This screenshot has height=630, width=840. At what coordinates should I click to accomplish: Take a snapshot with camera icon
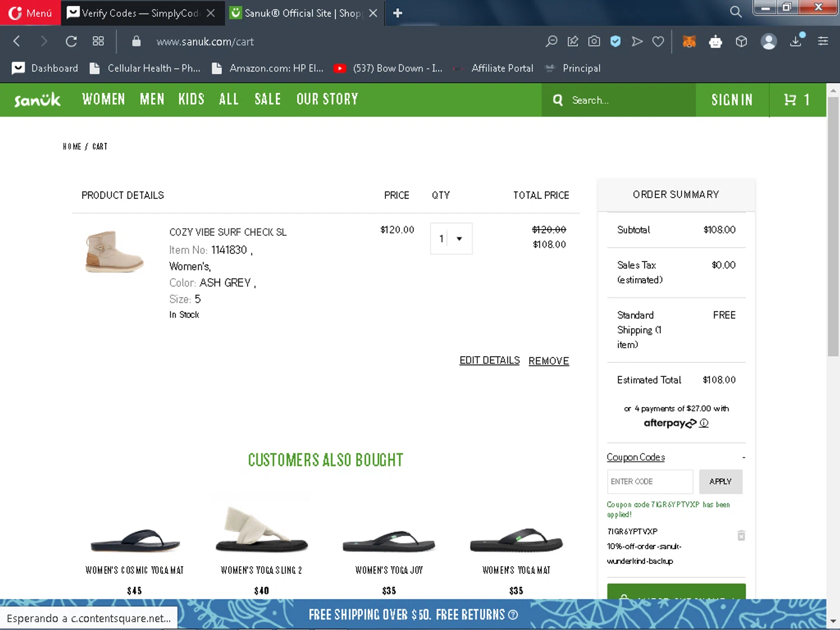pyautogui.click(x=594, y=41)
